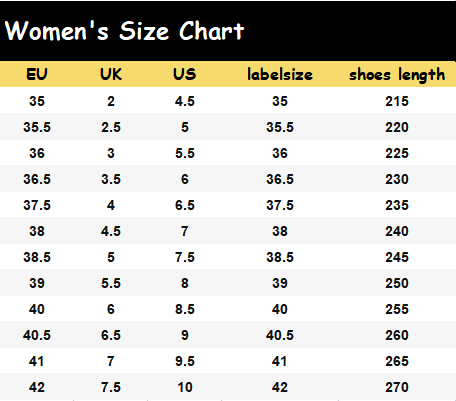The height and width of the screenshot is (401, 456).
Task: Click shoes length 215 value
Action: pyautogui.click(x=397, y=101)
